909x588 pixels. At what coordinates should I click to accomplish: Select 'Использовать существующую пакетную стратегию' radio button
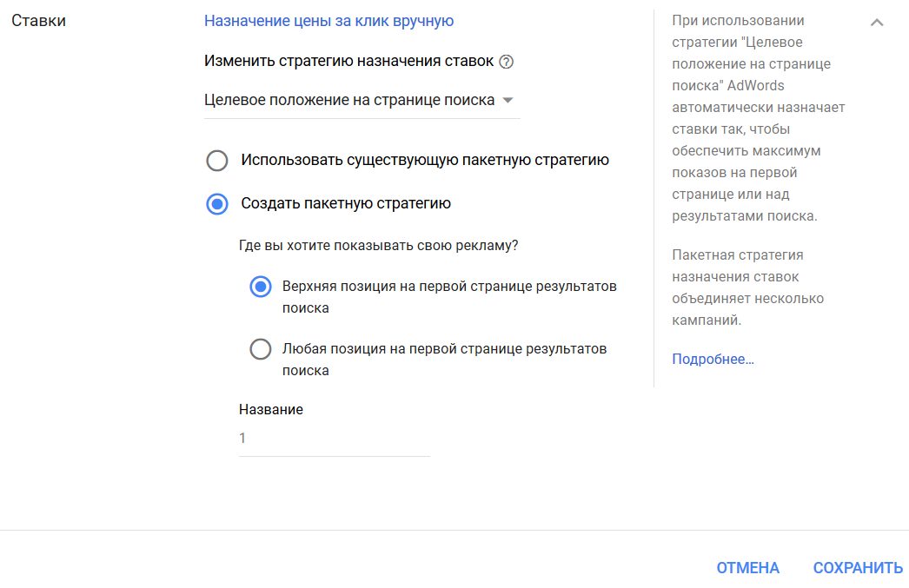pyautogui.click(x=217, y=161)
